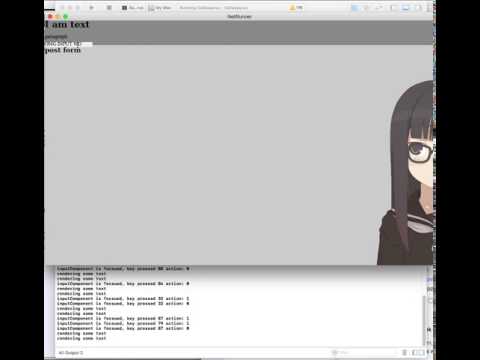Viewport: 480px width, 360px height.
Task: Click the console vertical scrollbar
Action: click(x=424, y=320)
